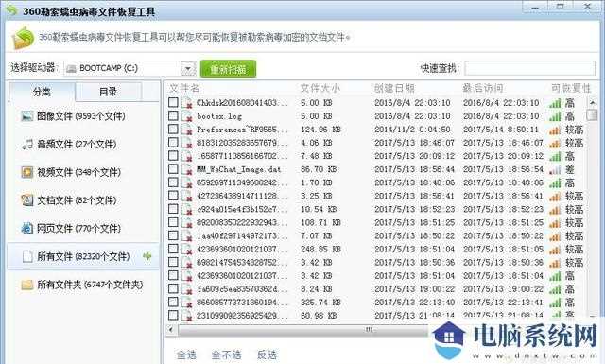Sort by 最后访问 column header

pos(483,88)
